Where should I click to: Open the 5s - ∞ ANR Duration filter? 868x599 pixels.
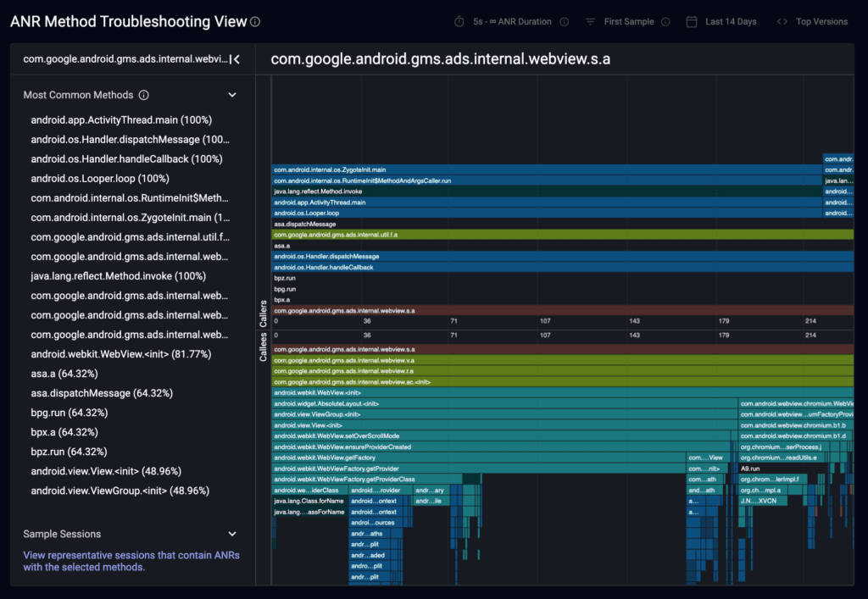point(512,22)
